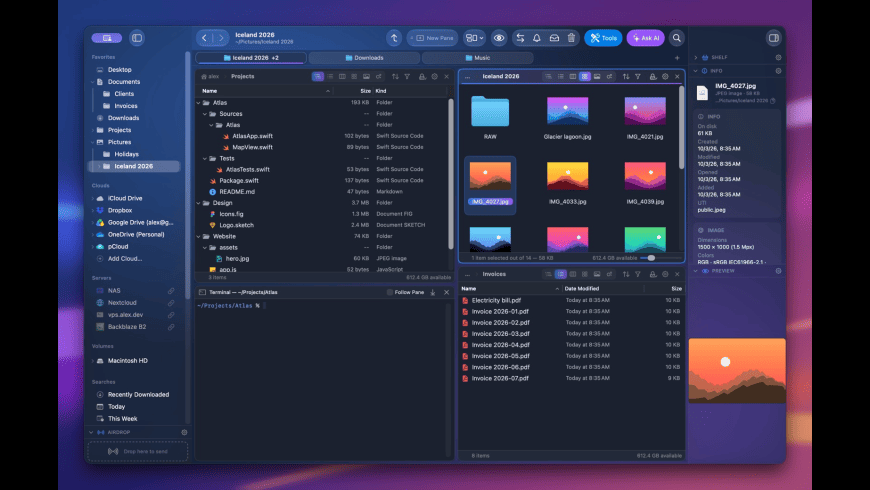Click the Drop here to send area

pos(138,451)
